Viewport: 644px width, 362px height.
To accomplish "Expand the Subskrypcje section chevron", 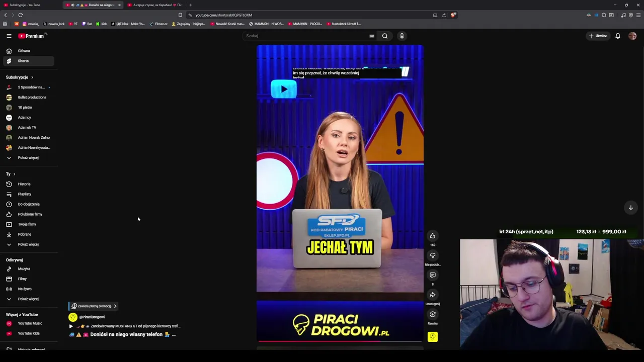I will [x=32, y=77].
